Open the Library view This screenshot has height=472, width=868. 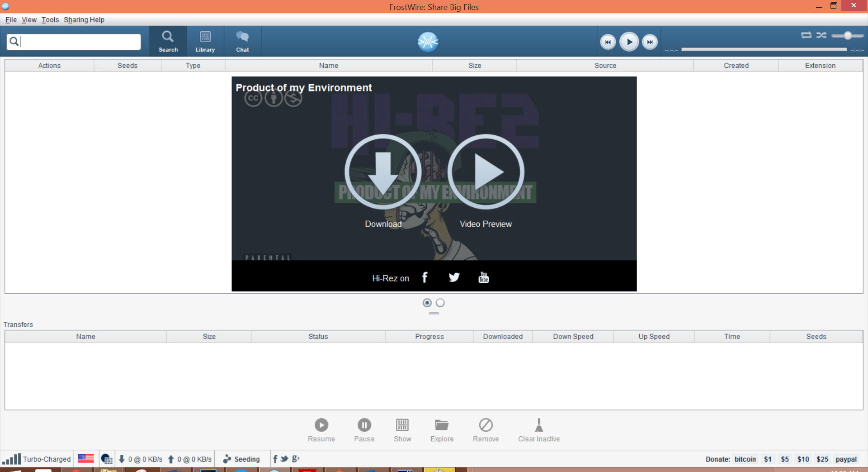[x=205, y=42]
